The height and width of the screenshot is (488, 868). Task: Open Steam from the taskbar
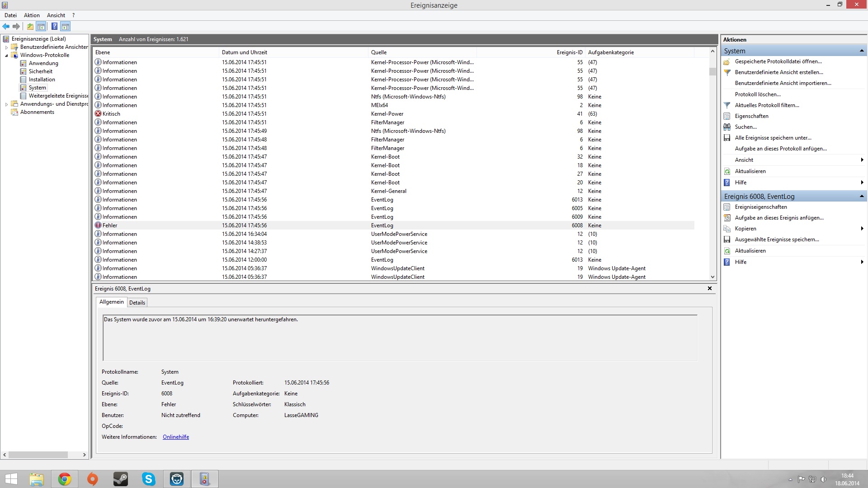[120, 479]
